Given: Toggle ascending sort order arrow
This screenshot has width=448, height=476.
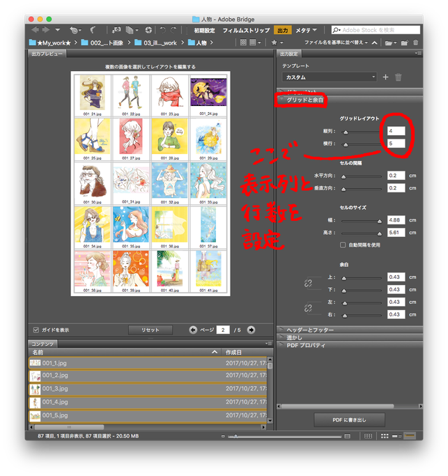Looking at the screenshot, I should pyautogui.click(x=375, y=43).
